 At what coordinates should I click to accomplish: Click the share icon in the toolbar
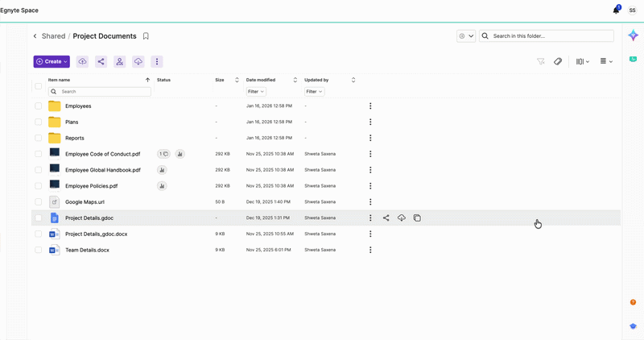(x=101, y=62)
